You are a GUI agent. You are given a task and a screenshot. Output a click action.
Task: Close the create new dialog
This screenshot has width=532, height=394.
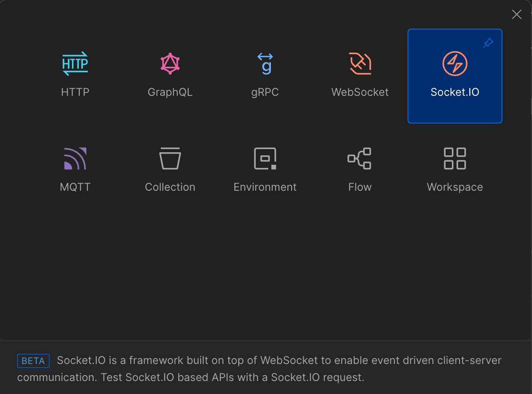click(x=517, y=15)
